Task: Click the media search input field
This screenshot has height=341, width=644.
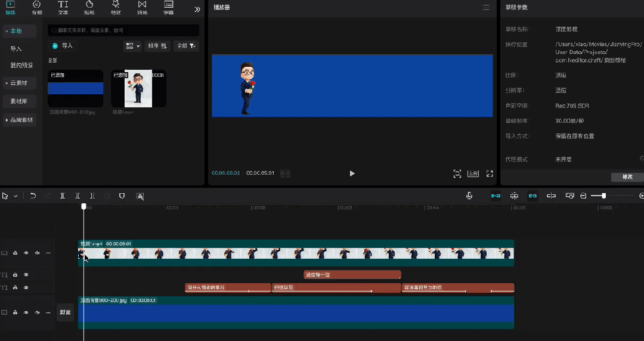Action: (124, 30)
